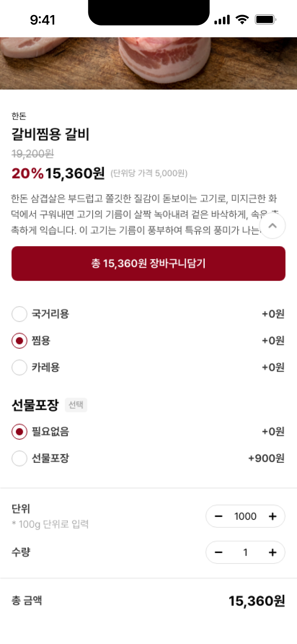Tap the pork product photo
Viewport: 297px width, 644px height.
pyautogui.click(x=148, y=63)
